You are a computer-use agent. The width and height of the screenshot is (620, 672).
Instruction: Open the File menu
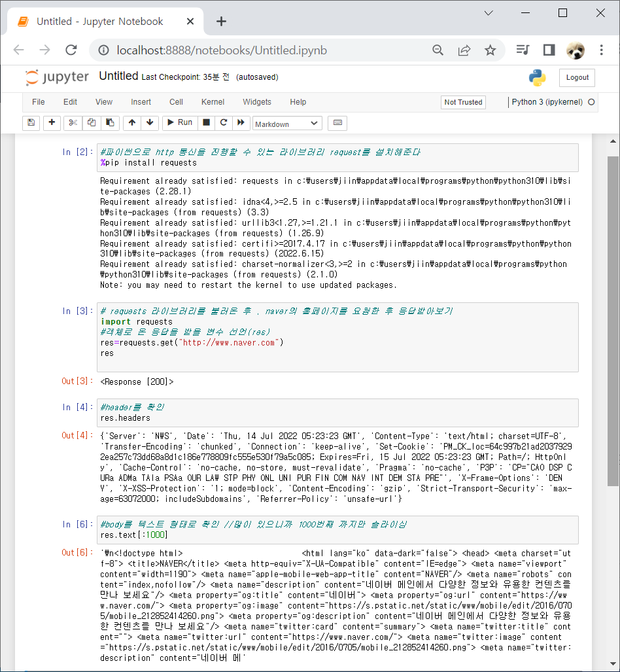(x=39, y=102)
